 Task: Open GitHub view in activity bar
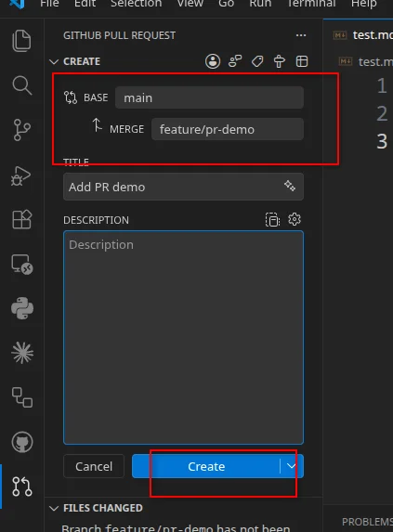point(22,442)
